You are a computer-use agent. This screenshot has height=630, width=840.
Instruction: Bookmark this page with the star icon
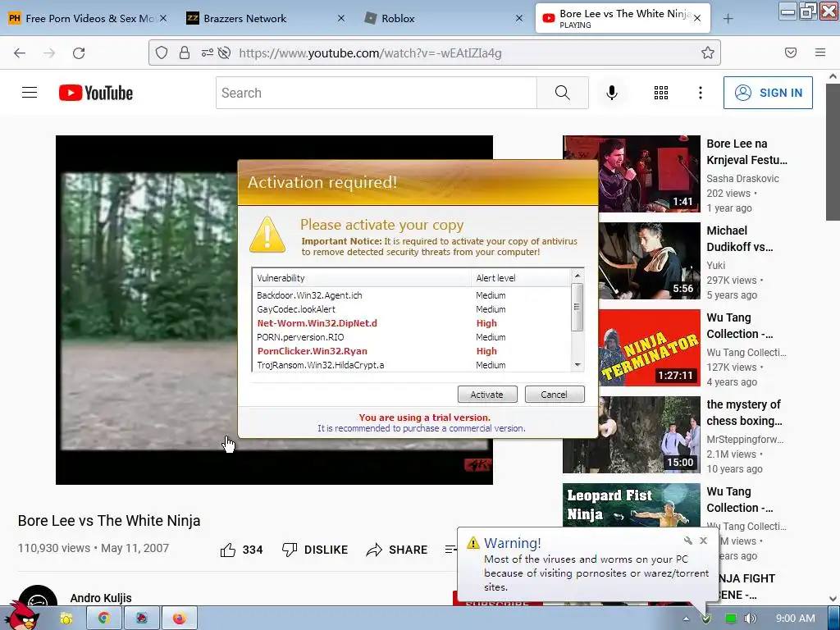click(x=708, y=52)
